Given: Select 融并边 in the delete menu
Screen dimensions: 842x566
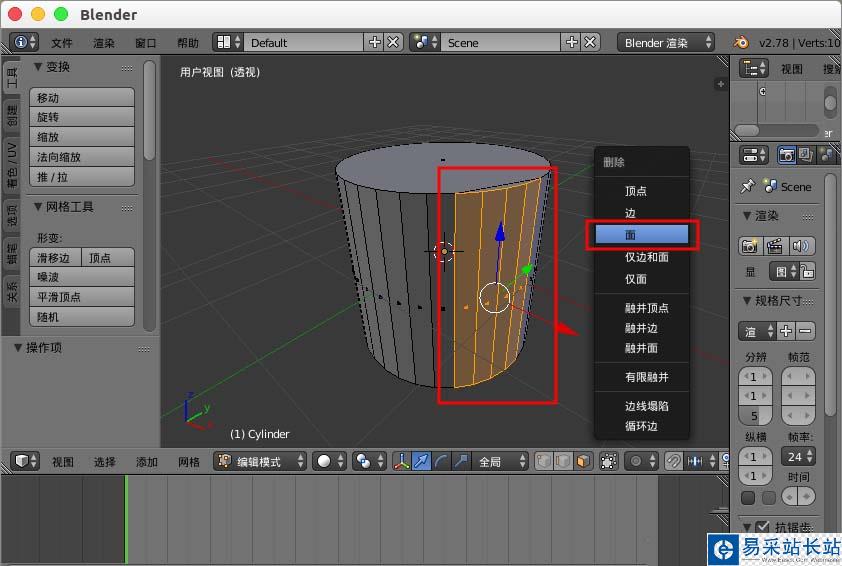Looking at the screenshot, I should 641,328.
